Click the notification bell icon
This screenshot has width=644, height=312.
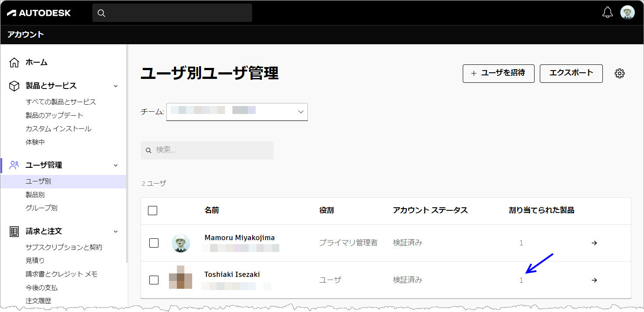tap(607, 12)
